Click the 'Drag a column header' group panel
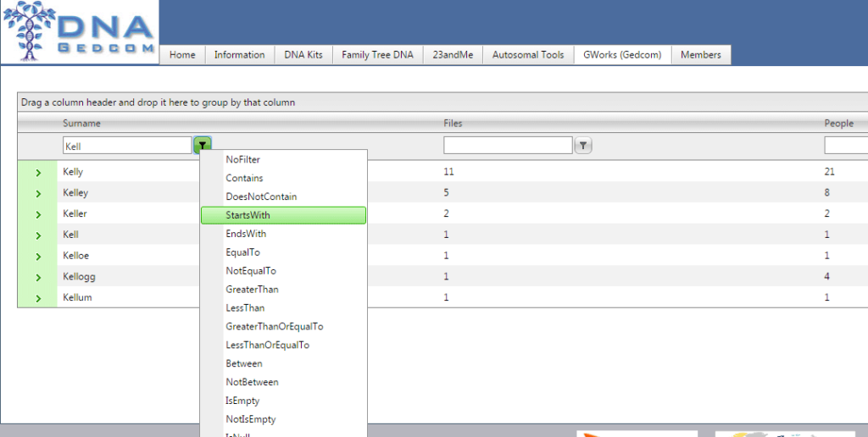The height and width of the screenshot is (437, 868). [x=442, y=102]
